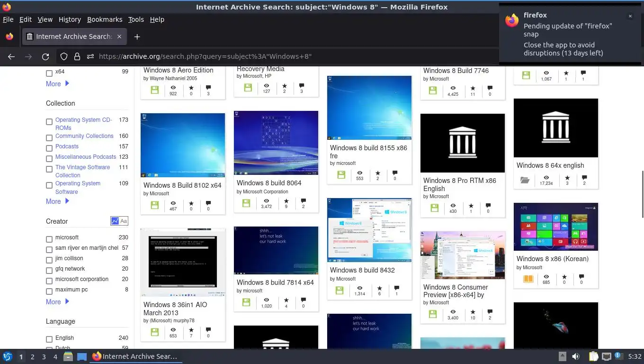Click the favorites star on Windows 8 Pro RTM x86
644x364 pixels.
pos(471,206)
